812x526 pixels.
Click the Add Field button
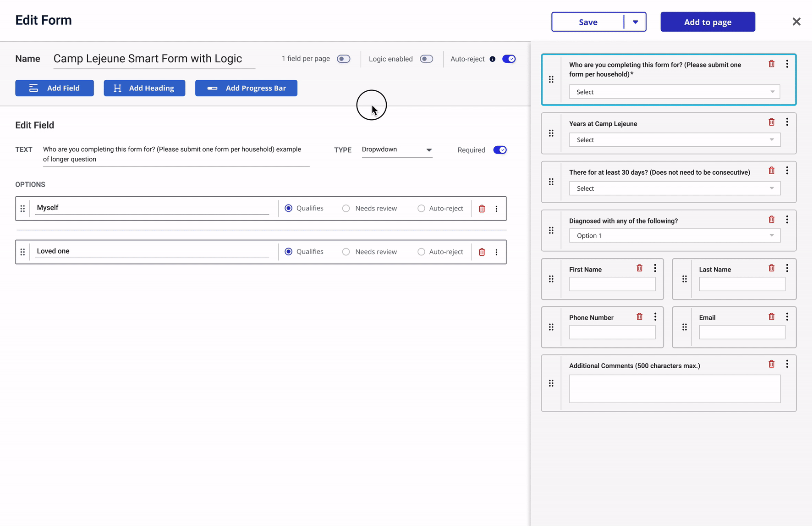point(55,88)
